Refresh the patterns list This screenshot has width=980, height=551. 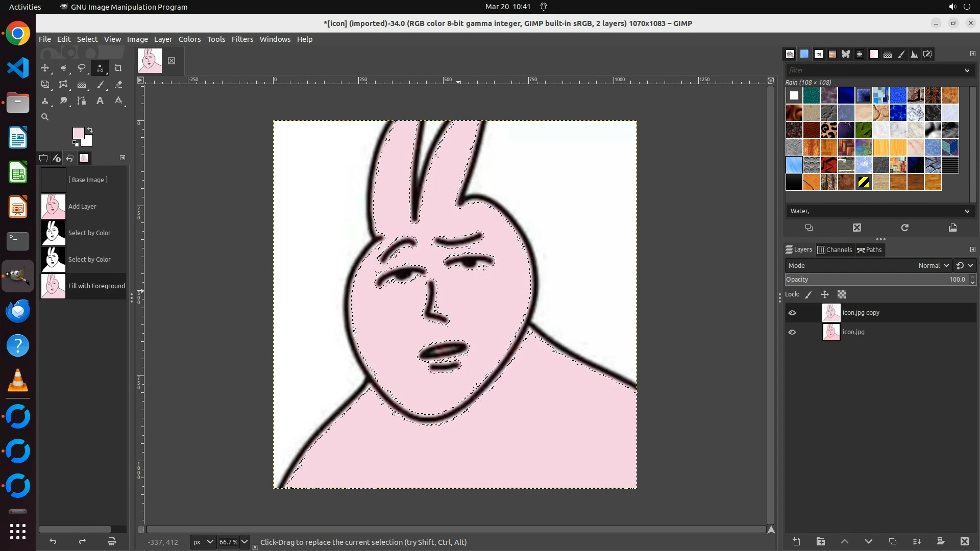904,228
